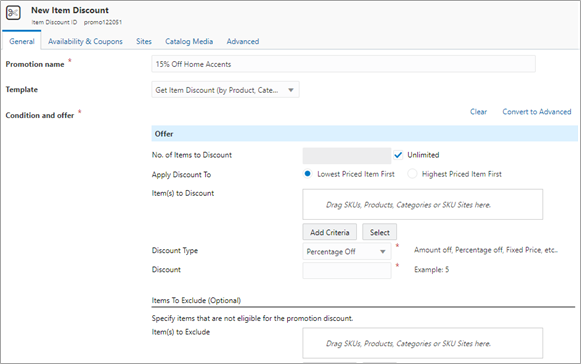This screenshot has height=364, width=581.
Task: Select Lowest Priced Item First radio button
Action: click(x=307, y=173)
